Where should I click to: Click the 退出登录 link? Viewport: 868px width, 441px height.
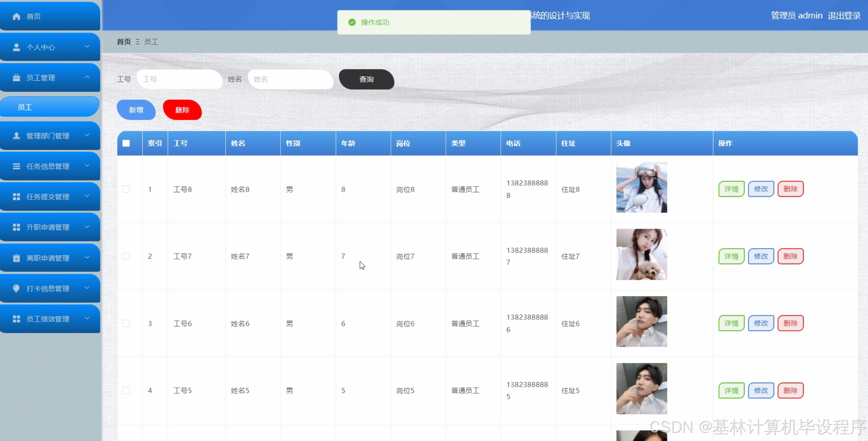pos(844,16)
